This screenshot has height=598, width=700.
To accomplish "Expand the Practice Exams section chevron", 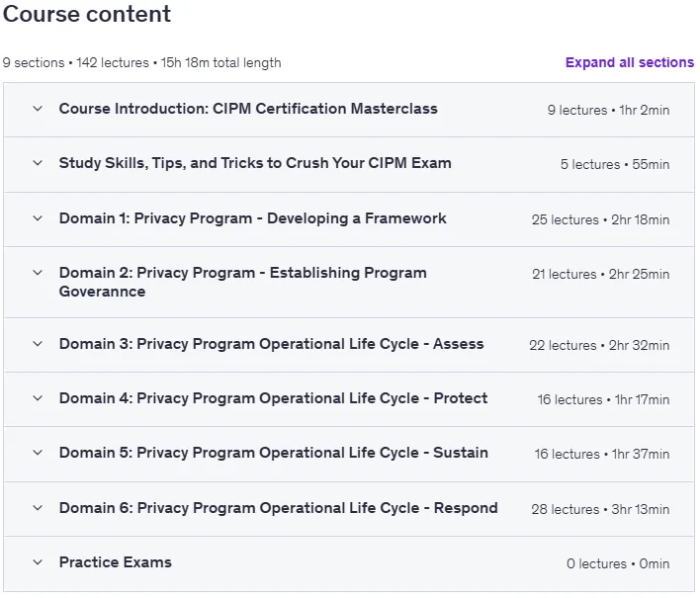I will pos(38,562).
